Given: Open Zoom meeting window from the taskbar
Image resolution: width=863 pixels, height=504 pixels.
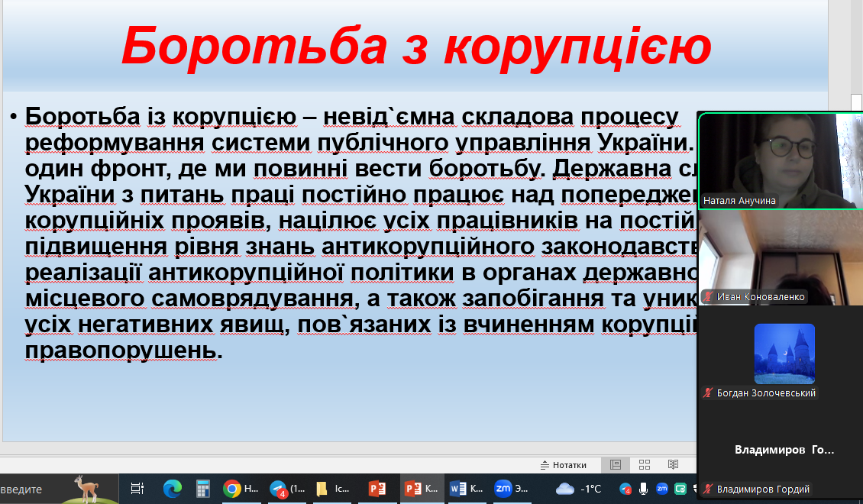Looking at the screenshot, I should pos(511,489).
